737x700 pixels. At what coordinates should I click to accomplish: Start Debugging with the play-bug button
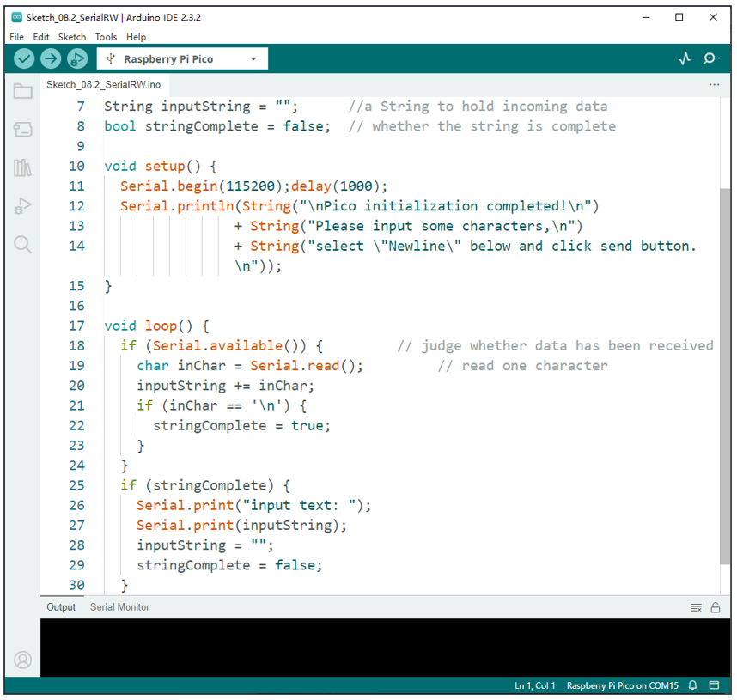click(x=77, y=58)
